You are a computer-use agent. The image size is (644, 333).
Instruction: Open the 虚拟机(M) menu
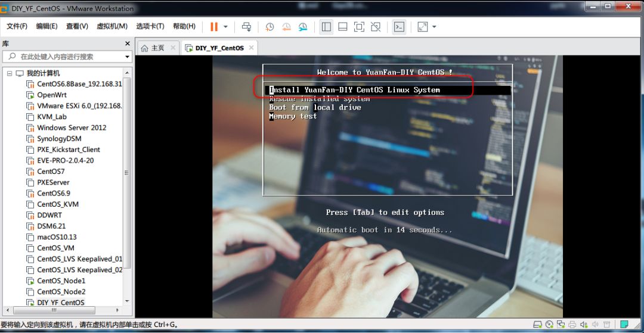[x=112, y=26]
